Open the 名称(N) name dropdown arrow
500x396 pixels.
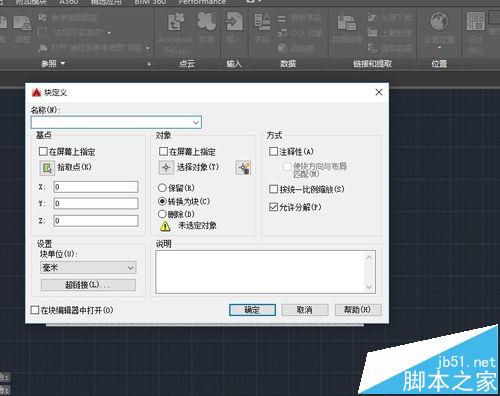pos(196,123)
